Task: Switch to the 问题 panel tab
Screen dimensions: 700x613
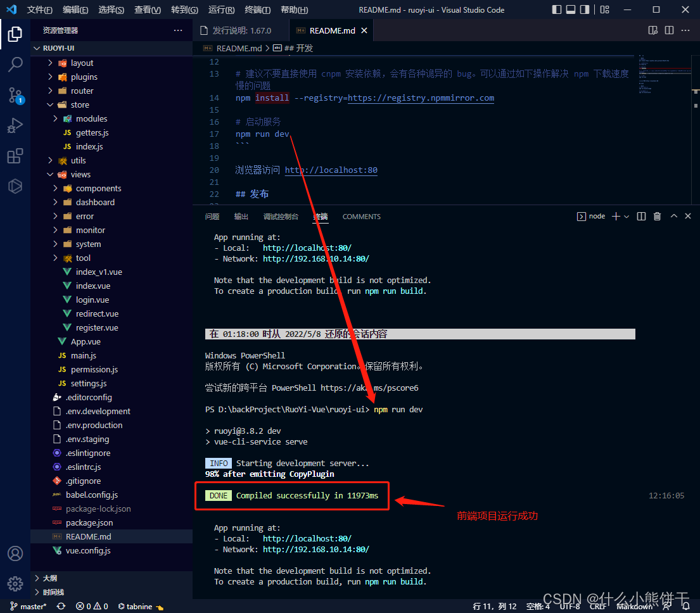Action: point(212,217)
